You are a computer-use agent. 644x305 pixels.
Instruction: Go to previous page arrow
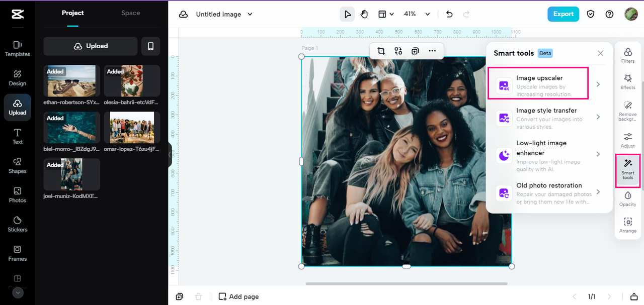point(574,296)
